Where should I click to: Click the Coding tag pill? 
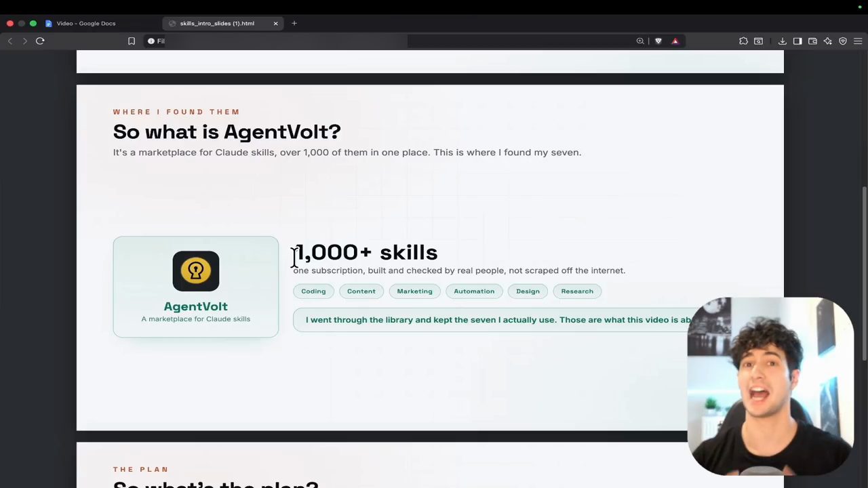[x=313, y=291]
